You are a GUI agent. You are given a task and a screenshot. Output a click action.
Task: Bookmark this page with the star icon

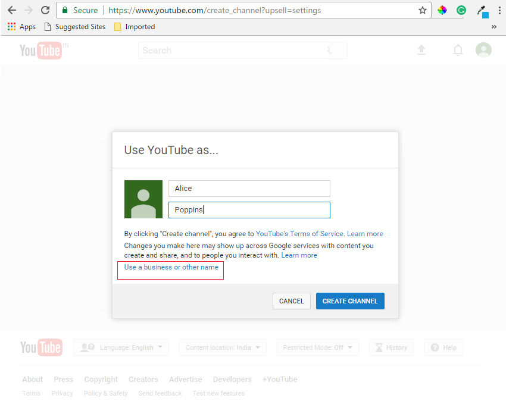423,10
